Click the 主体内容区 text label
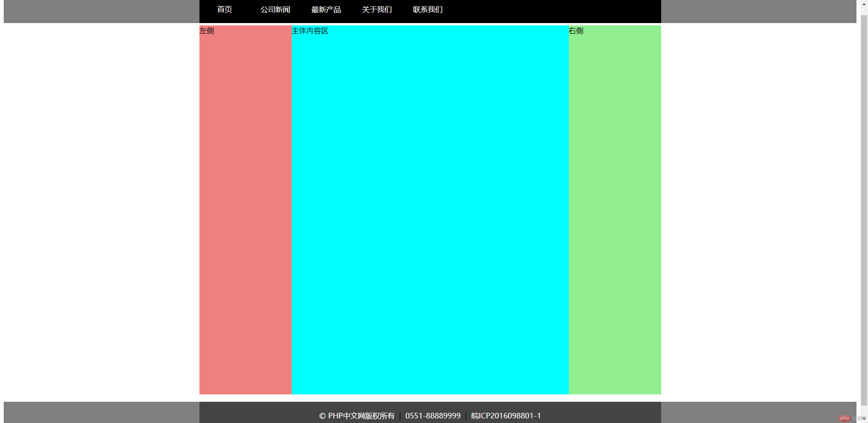The height and width of the screenshot is (423, 868). click(310, 31)
